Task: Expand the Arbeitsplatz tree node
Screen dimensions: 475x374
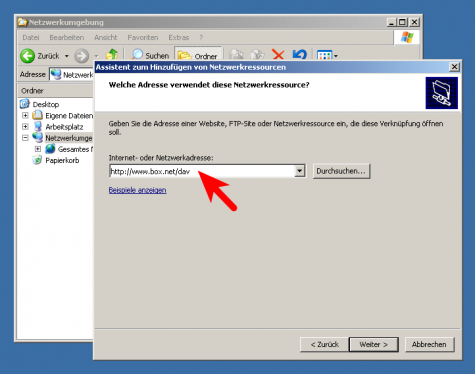Action: [x=25, y=127]
